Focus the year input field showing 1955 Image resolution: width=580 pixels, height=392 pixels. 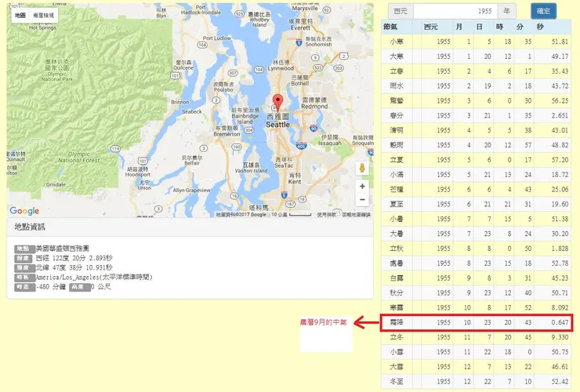coord(455,11)
